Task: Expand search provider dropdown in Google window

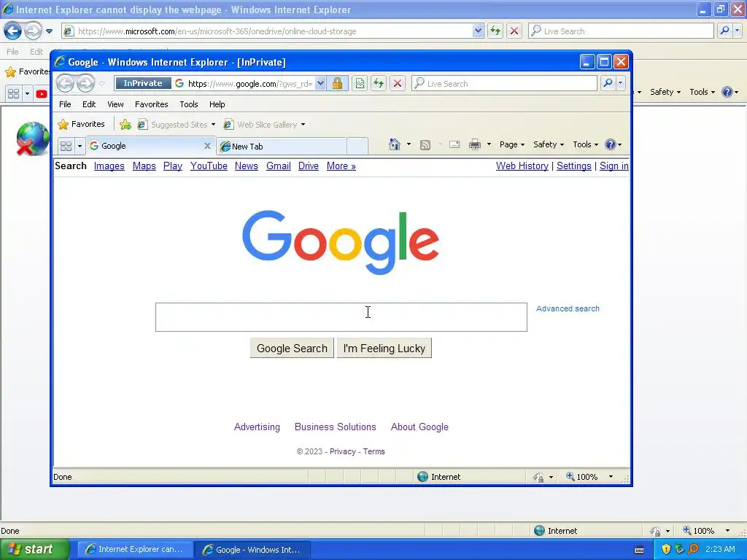Action: [x=620, y=83]
